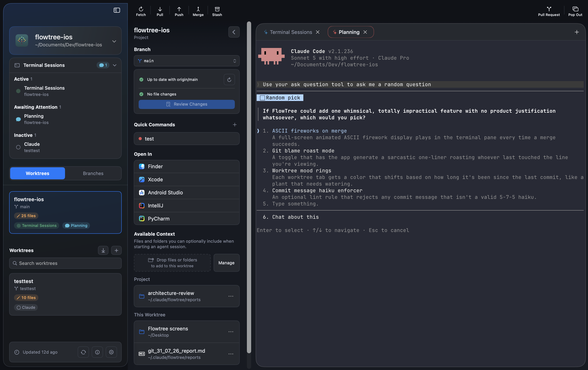
Task: Select active Terminal Sessions session
Action: pos(65,91)
